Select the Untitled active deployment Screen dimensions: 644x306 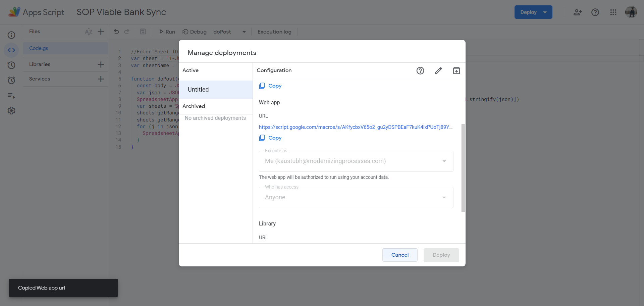pyautogui.click(x=216, y=90)
